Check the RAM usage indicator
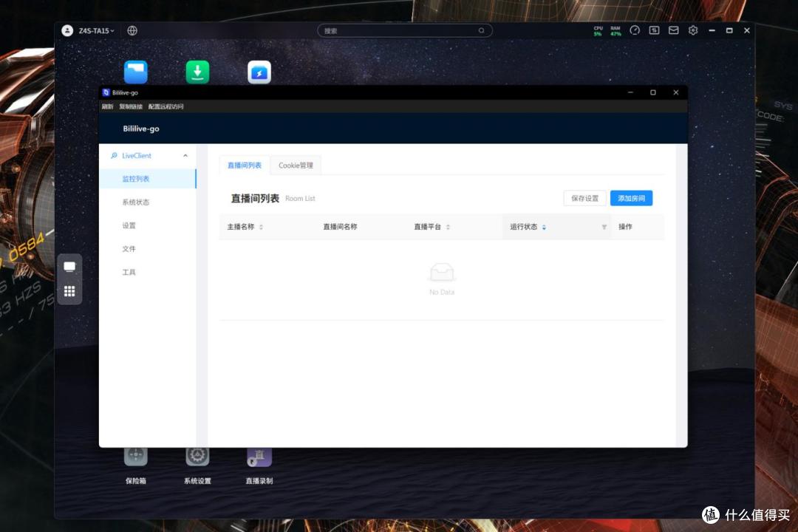798x532 pixels. click(615, 31)
